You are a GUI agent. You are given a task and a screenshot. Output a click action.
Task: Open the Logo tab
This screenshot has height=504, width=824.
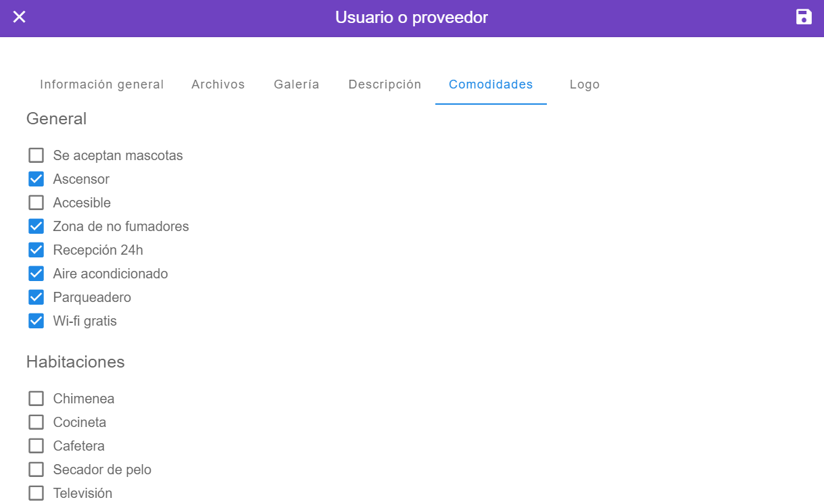coord(584,84)
